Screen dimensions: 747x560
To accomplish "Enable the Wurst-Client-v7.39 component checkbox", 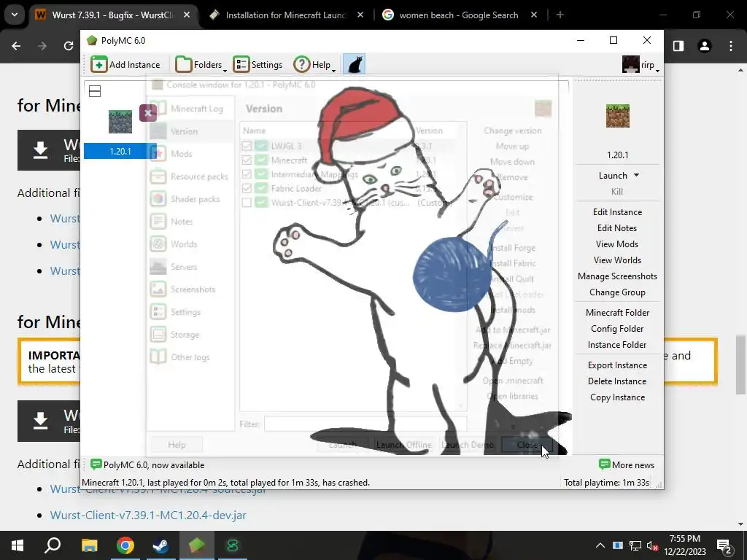I will pos(247,203).
